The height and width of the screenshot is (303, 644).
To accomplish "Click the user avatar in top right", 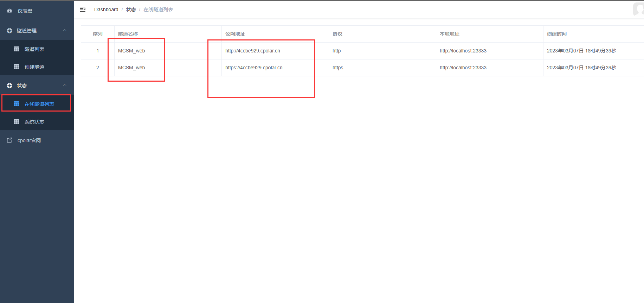I will [638, 9].
